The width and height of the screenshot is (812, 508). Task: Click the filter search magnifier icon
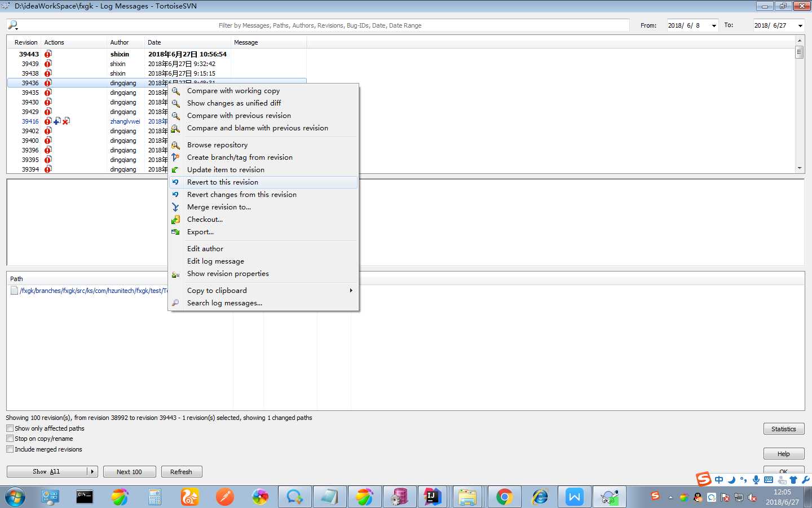pyautogui.click(x=13, y=25)
